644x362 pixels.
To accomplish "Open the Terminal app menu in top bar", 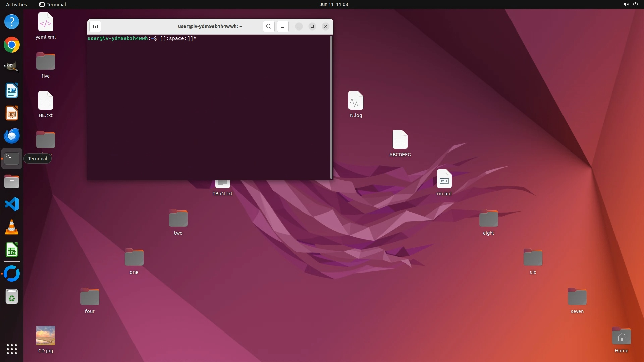I will point(53,4).
